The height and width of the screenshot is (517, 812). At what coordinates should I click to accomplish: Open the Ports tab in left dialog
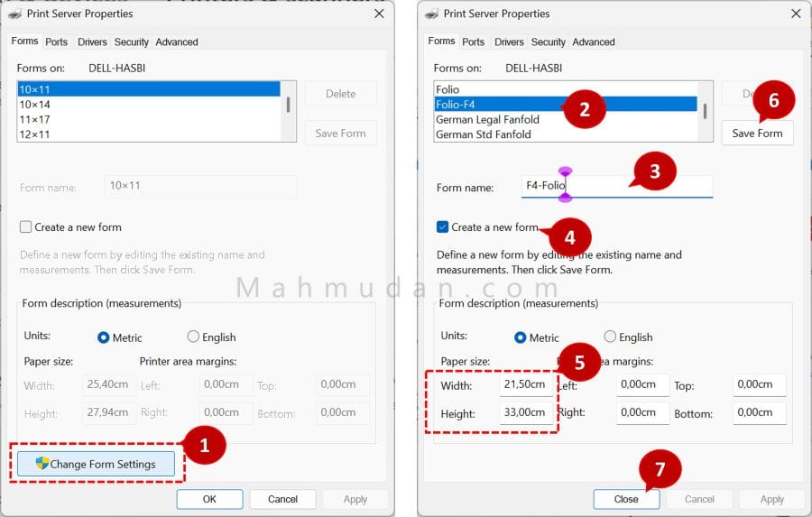[x=57, y=42]
